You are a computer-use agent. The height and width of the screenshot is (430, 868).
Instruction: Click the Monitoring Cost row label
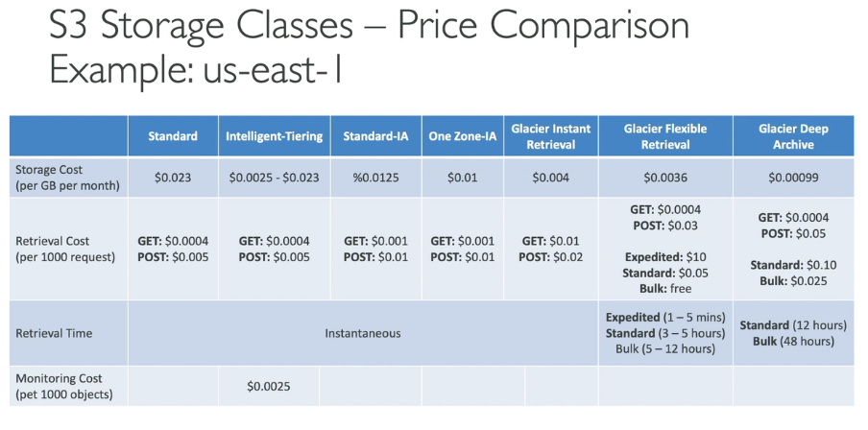(63, 386)
